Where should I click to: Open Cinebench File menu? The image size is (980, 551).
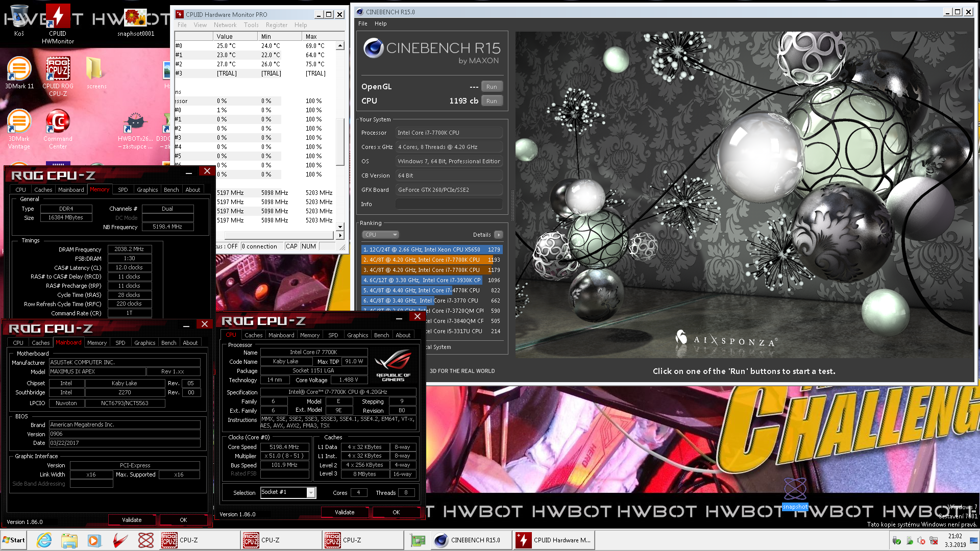tap(363, 23)
